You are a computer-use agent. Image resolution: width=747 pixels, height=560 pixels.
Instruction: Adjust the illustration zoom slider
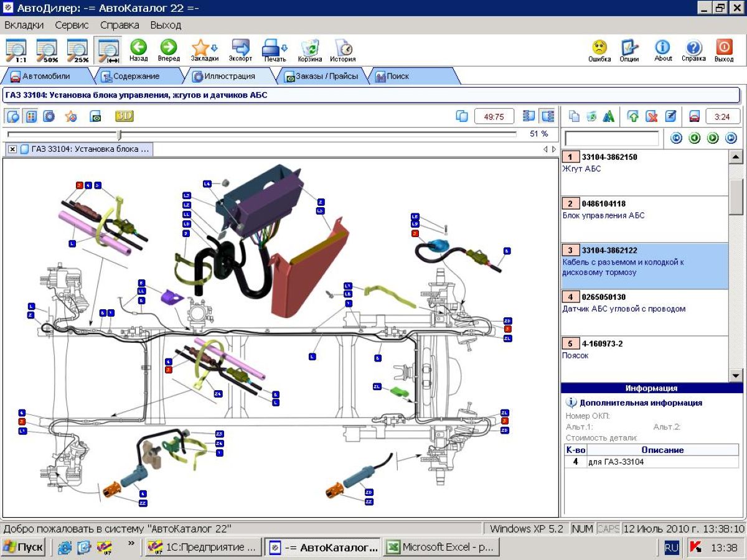pos(119,134)
